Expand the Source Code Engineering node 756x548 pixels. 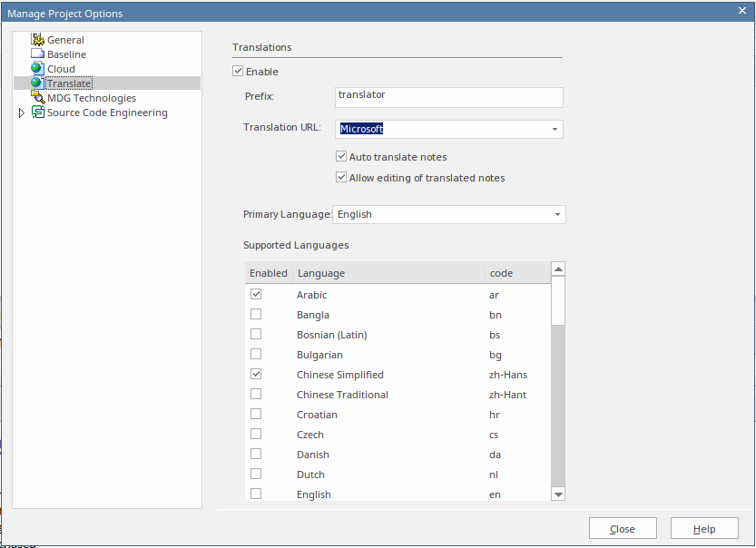23,113
